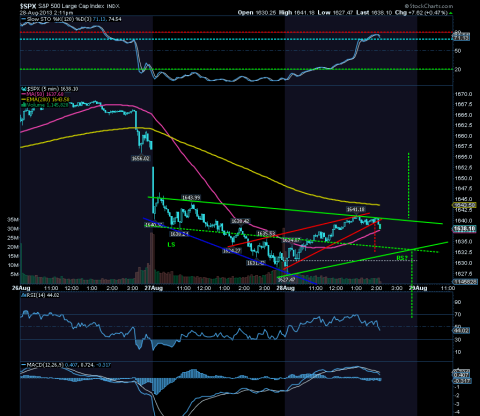Viewport: 480px width, 416px height.
Task: Click the 1641.18 high price annotation
Action: [355, 209]
